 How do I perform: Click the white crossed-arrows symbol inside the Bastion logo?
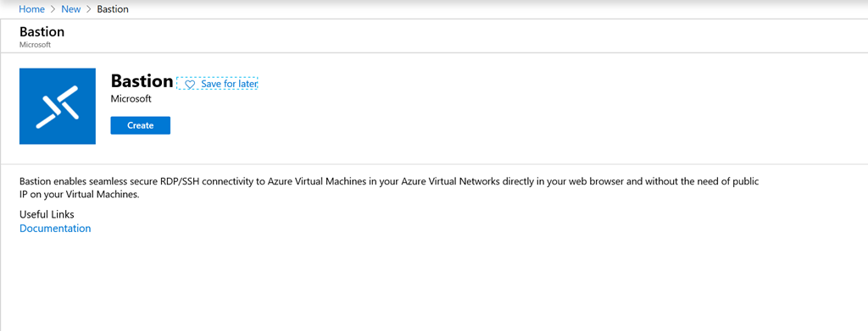tap(58, 107)
